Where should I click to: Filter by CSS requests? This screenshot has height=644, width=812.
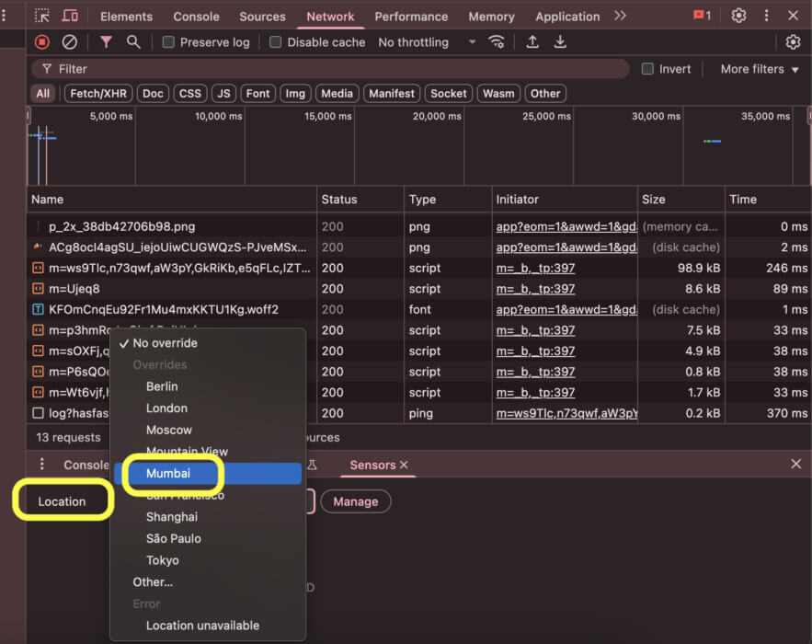point(190,93)
